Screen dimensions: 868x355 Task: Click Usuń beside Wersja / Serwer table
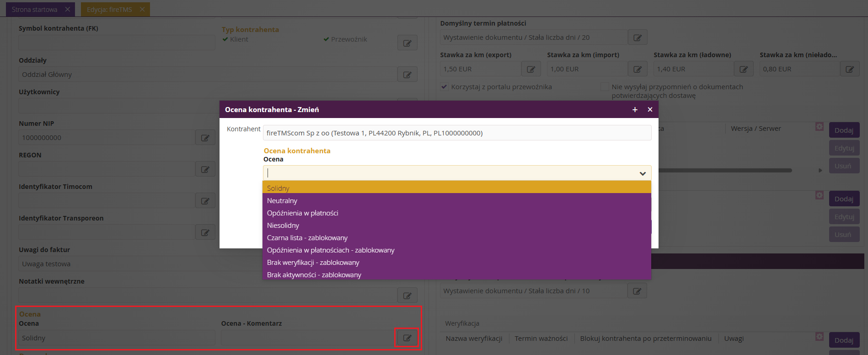[844, 166]
